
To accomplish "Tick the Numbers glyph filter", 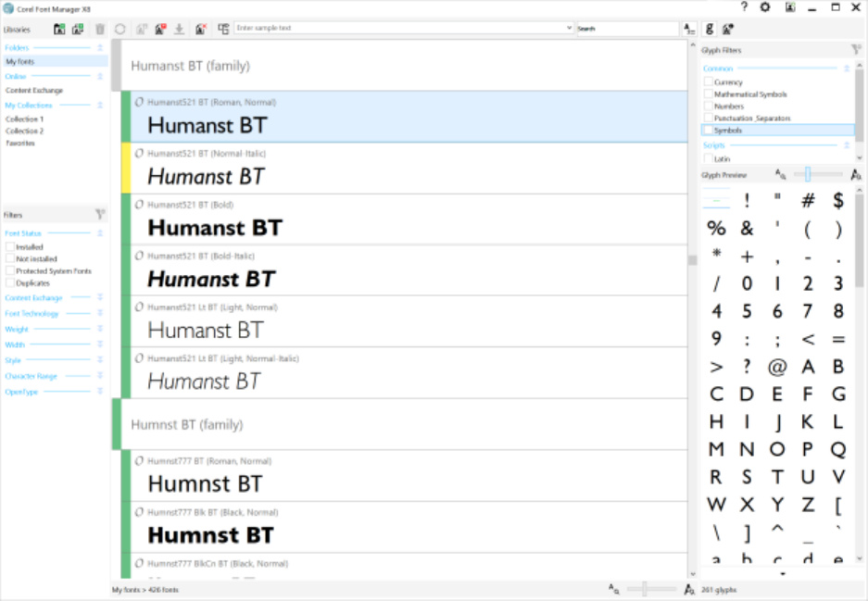I will [708, 106].
